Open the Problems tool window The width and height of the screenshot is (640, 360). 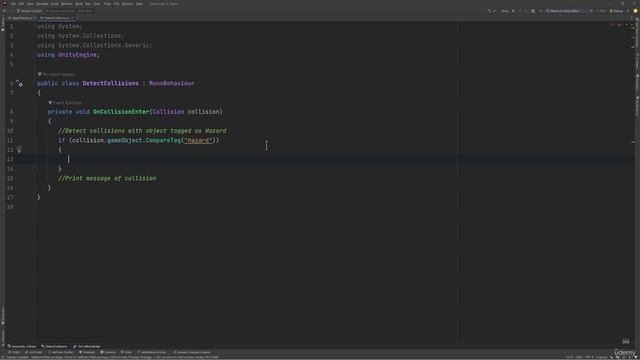87,352
